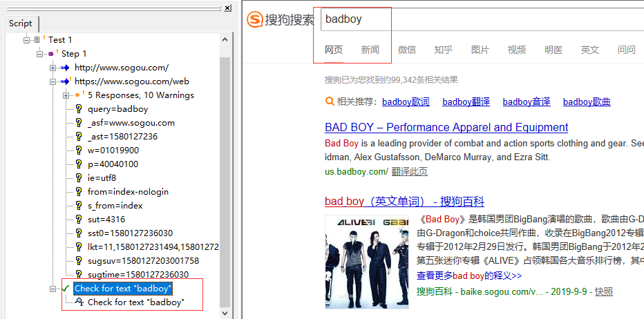Click the search box containing badboy
644x319 pixels.
(x=482, y=19)
